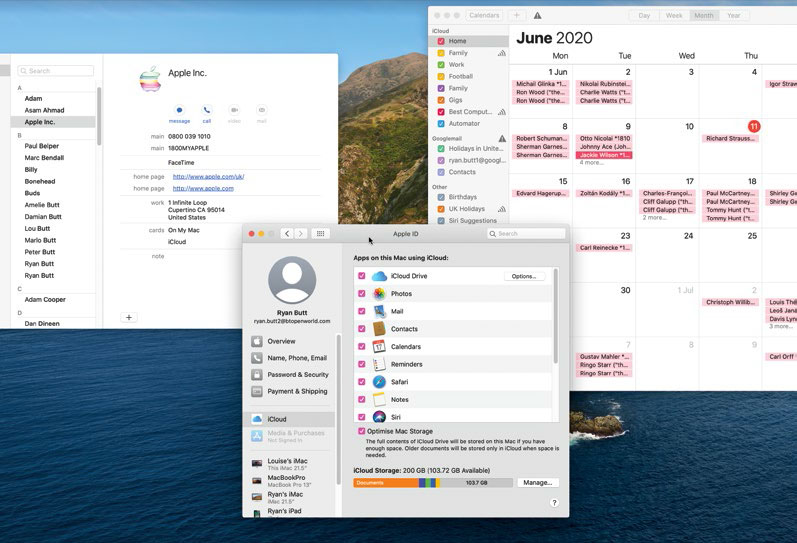Uncheck the Mail iCloud checkbox
Viewport: 797px width, 543px height.
(361, 311)
